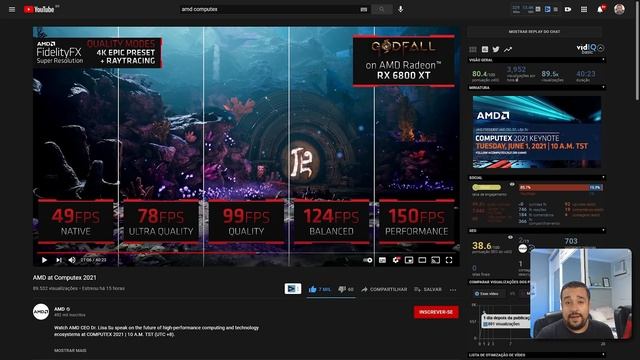The width and height of the screenshot is (640, 360).
Task: Open the AMD channel avatar
Action: (x=41, y=312)
